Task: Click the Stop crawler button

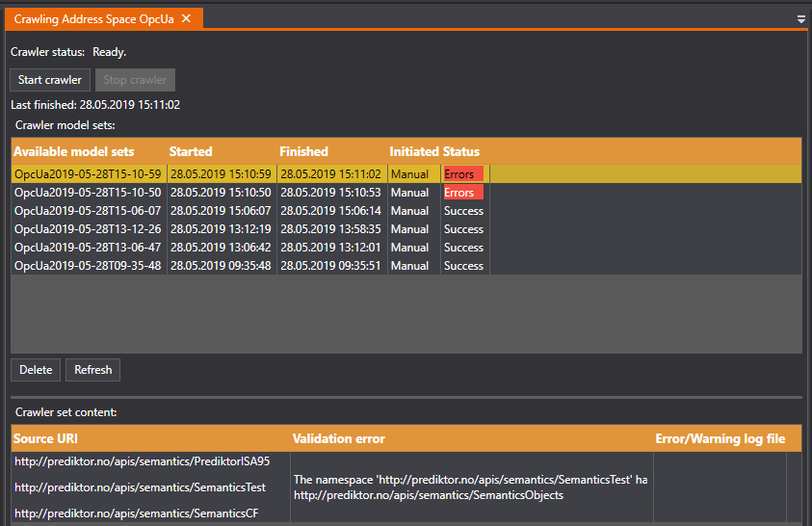Action: click(135, 80)
